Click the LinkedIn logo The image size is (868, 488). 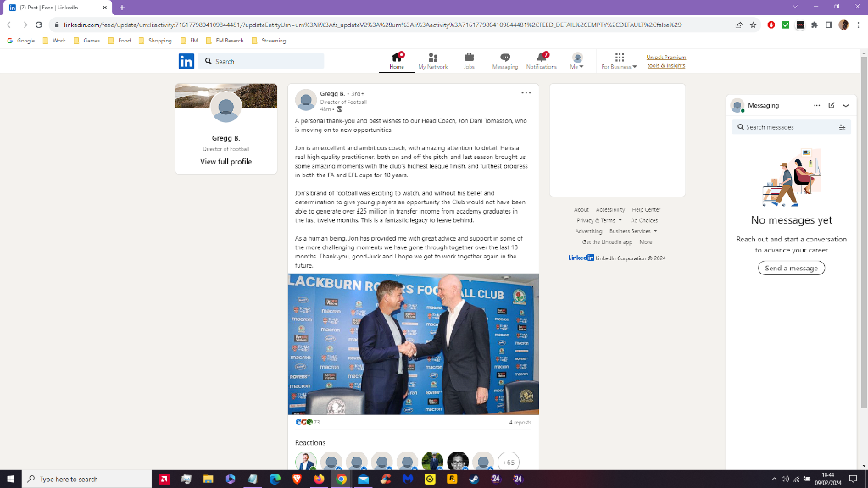[x=186, y=61]
